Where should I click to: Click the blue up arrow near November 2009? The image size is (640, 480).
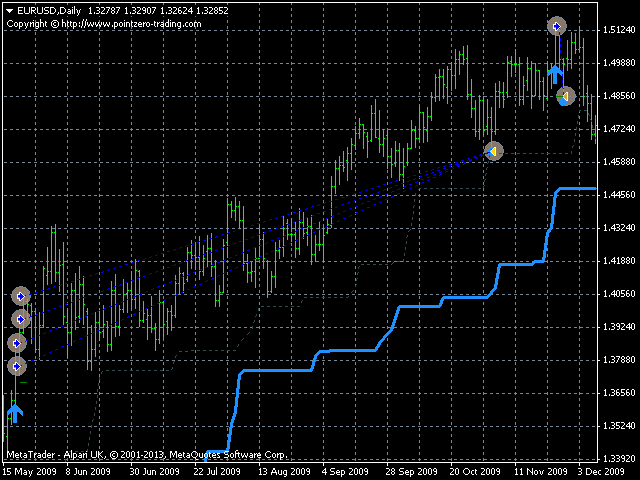point(555,74)
